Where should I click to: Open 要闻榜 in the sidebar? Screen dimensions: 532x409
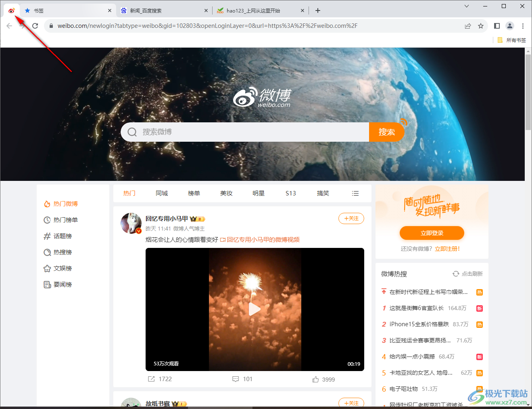tap(58, 285)
